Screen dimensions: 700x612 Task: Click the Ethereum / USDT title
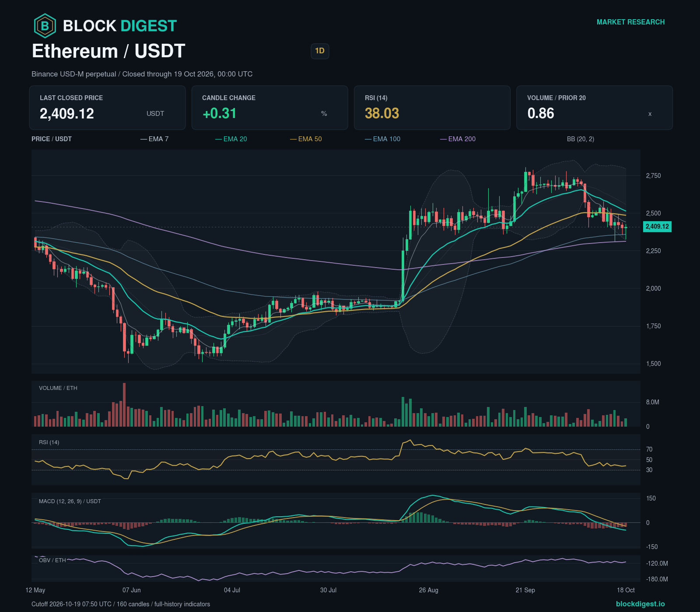tap(108, 51)
